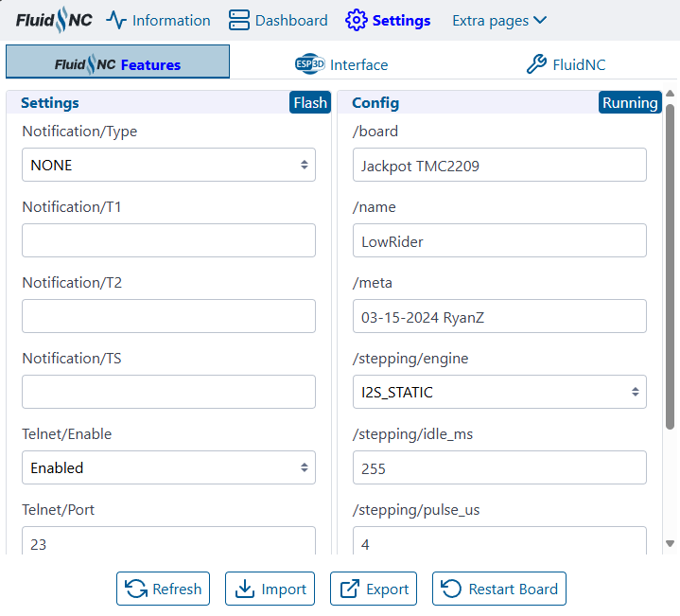Viewport: 680px width, 616px height.
Task: Click the /stepping/pulse_us label
Action: pos(416,510)
